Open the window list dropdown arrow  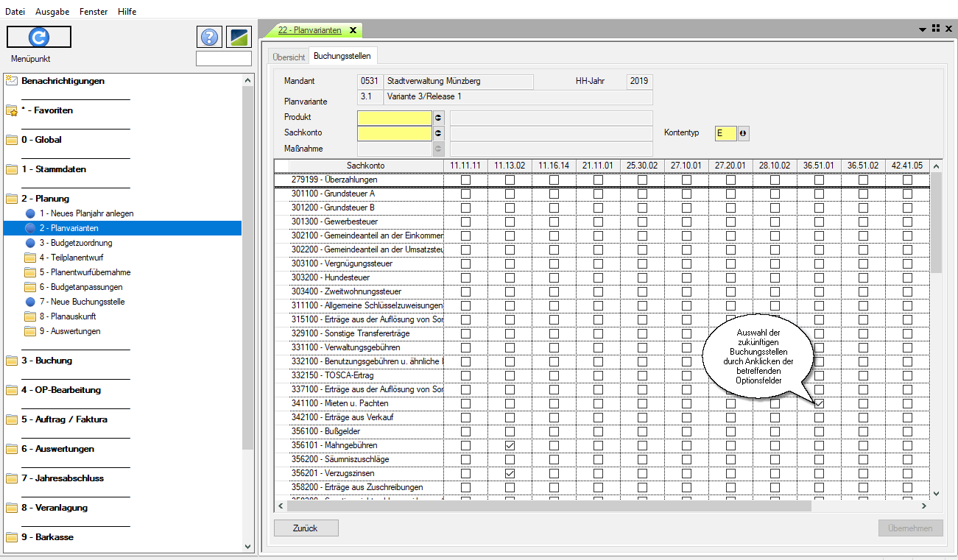[923, 29]
